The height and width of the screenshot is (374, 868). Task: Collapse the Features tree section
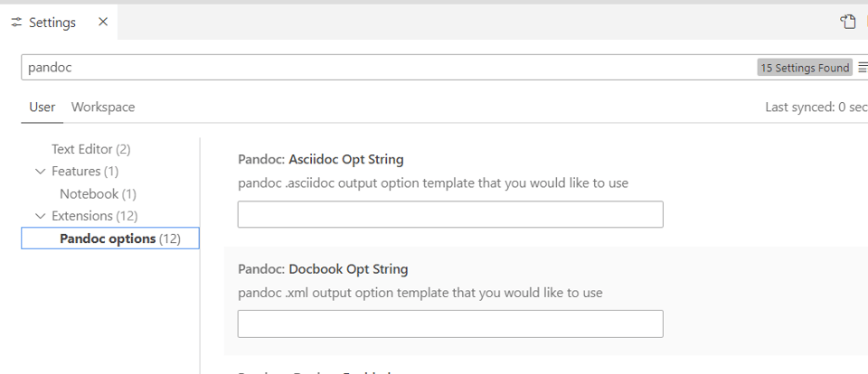[40, 172]
